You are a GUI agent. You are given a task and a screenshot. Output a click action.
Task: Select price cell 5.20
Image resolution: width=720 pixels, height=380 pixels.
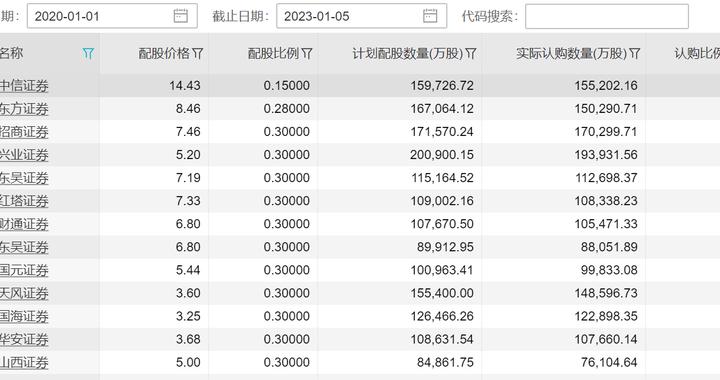pyautogui.click(x=188, y=155)
